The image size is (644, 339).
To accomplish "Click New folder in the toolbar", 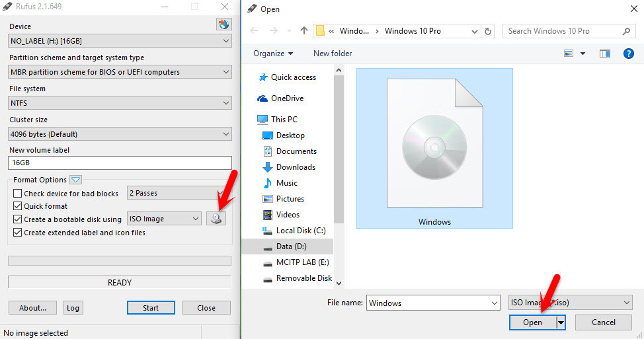I will point(333,54).
